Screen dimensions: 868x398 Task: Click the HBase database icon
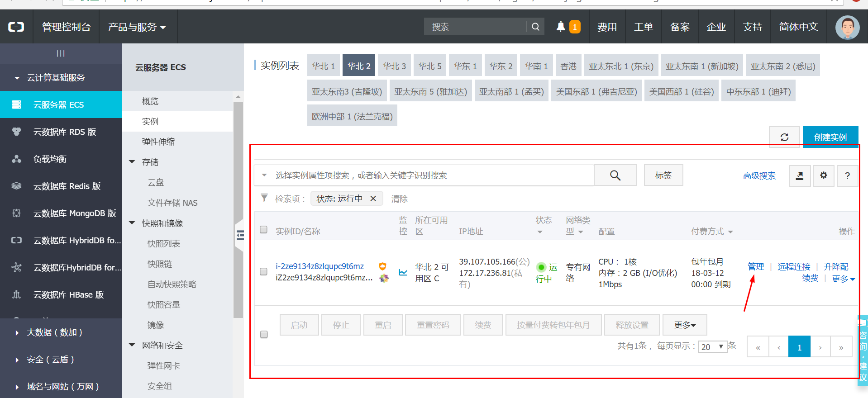[x=17, y=294]
